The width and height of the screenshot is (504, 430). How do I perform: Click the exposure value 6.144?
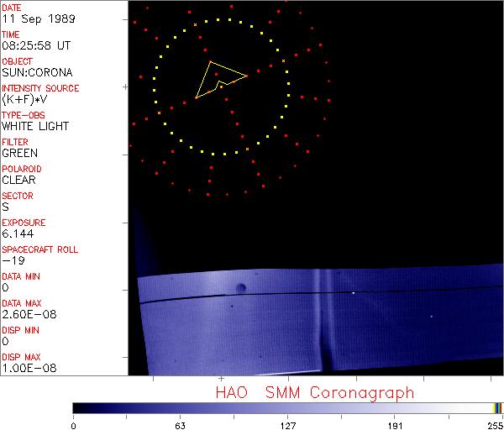tap(18, 233)
